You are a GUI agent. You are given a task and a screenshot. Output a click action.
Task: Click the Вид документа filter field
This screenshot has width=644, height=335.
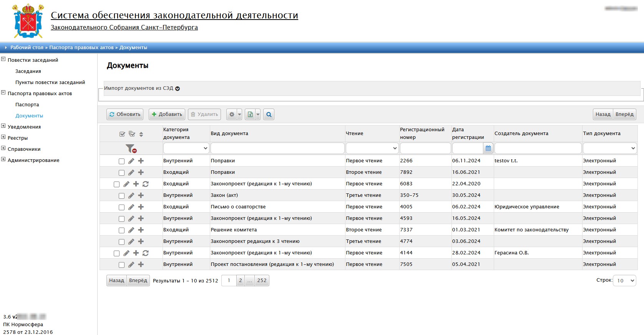coord(277,148)
